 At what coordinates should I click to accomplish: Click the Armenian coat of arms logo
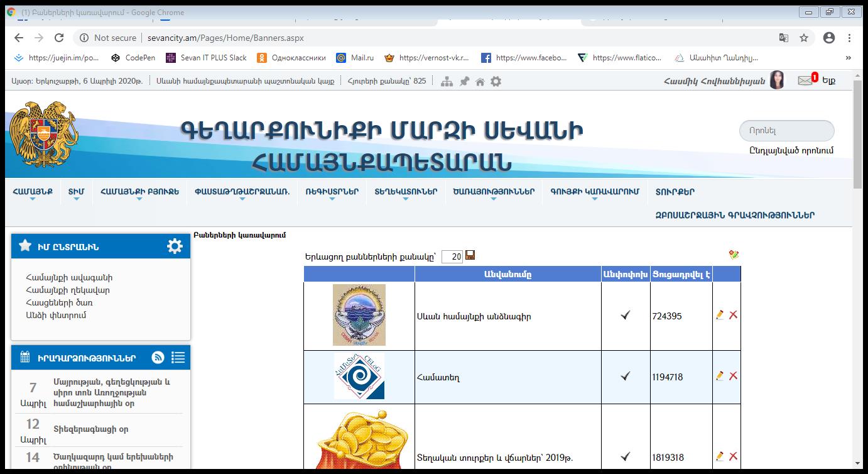pos(45,135)
